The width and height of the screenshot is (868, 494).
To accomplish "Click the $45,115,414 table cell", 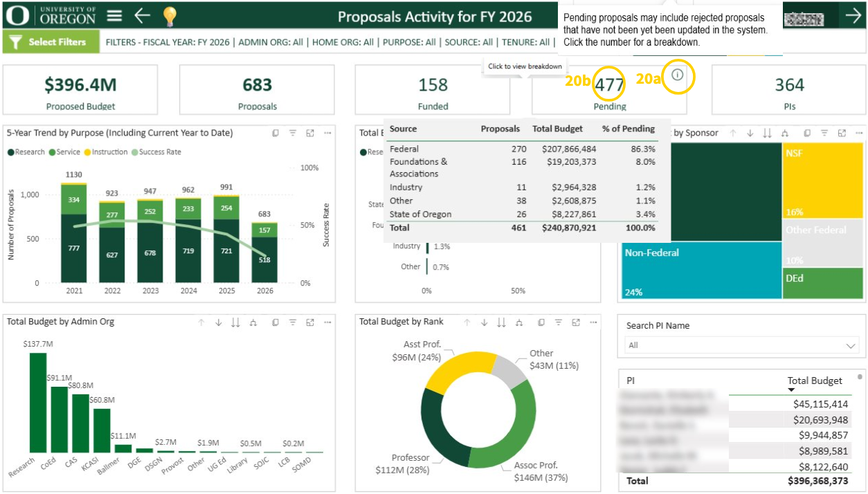I will 820,404.
